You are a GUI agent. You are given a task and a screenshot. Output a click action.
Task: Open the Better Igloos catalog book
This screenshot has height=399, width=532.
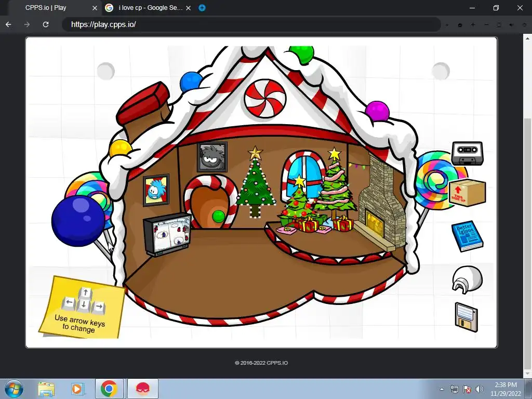coord(467,236)
